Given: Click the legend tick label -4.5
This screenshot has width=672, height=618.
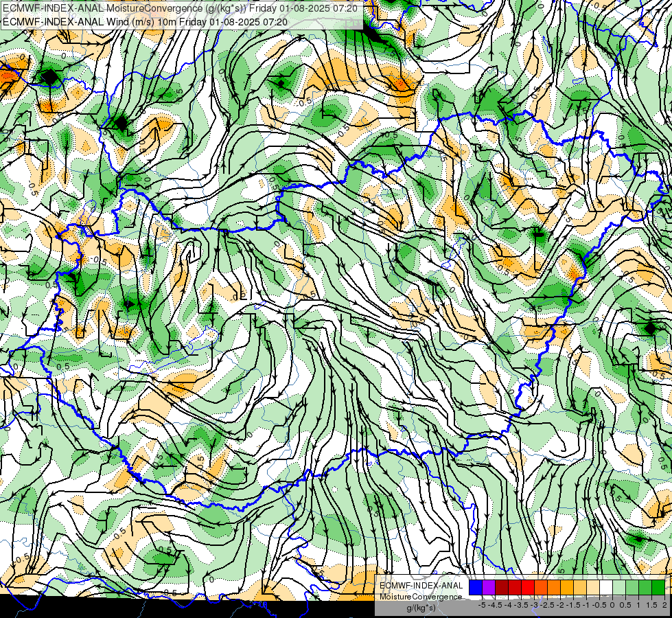Looking at the screenshot, I should [x=496, y=605].
